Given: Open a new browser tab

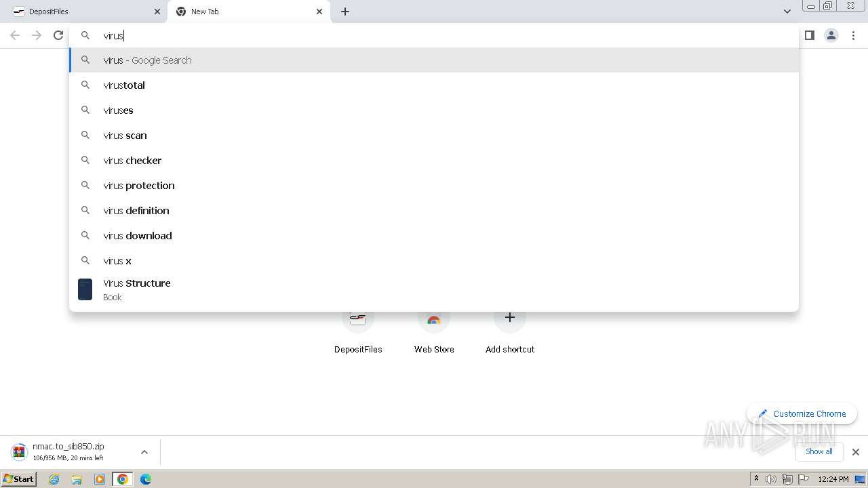Looking at the screenshot, I should coord(345,12).
